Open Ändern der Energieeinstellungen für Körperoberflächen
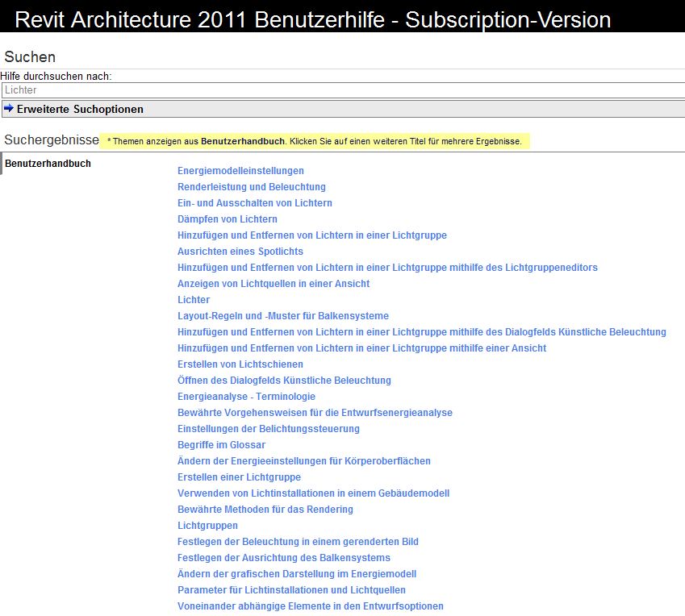 tap(304, 461)
